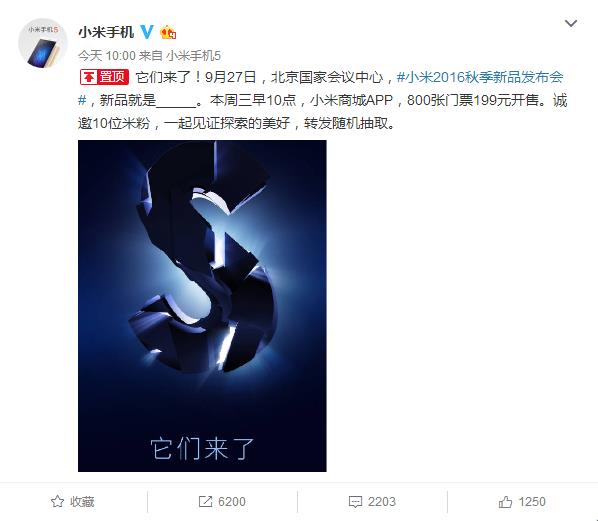The height and width of the screenshot is (521, 598).
Task: Click the thumbs-up like icon
Action: pos(505,502)
